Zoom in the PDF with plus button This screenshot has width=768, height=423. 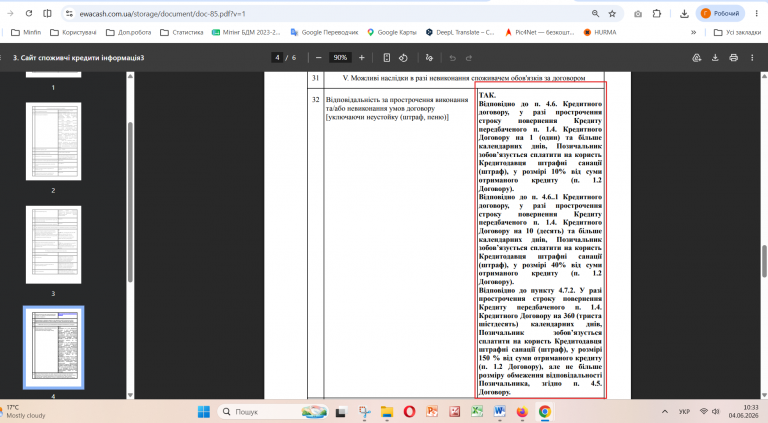(x=361, y=58)
